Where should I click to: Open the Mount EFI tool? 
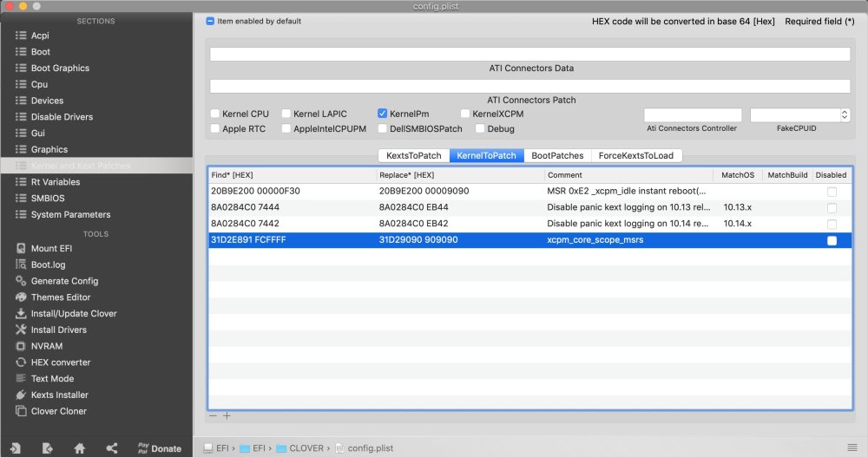53,248
